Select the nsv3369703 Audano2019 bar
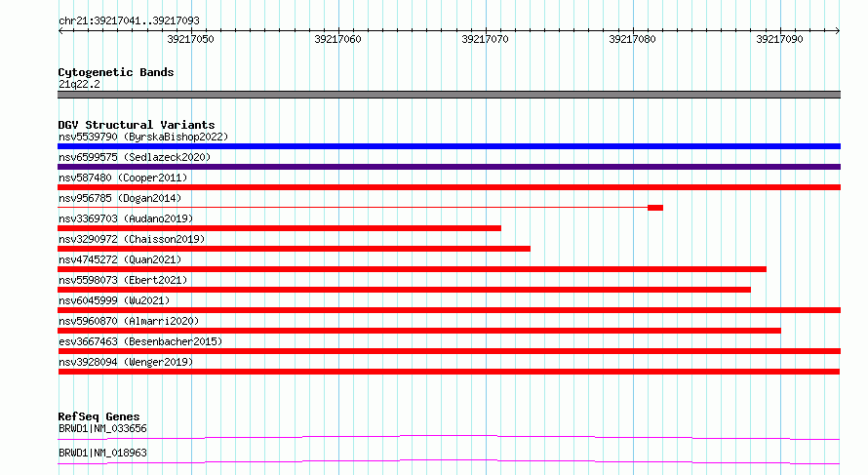 tap(280, 228)
